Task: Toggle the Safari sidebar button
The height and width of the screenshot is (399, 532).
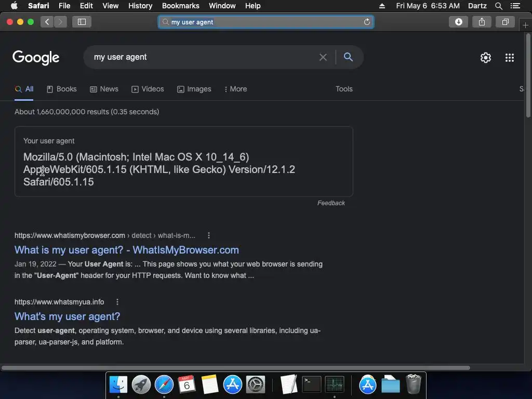Action: coord(82,22)
